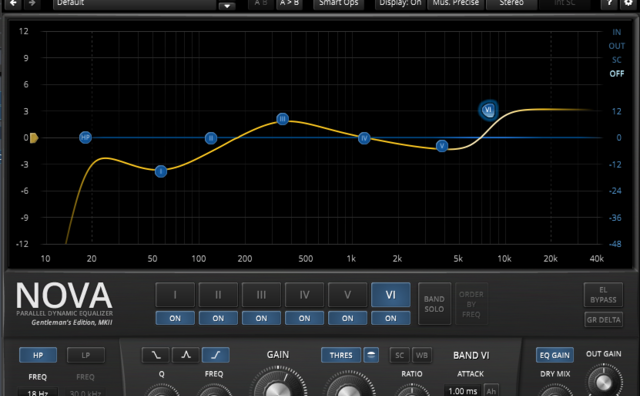Viewport: 640px width, 396px height.
Task: Toggle the HP high-pass filter
Action: tap(38, 355)
